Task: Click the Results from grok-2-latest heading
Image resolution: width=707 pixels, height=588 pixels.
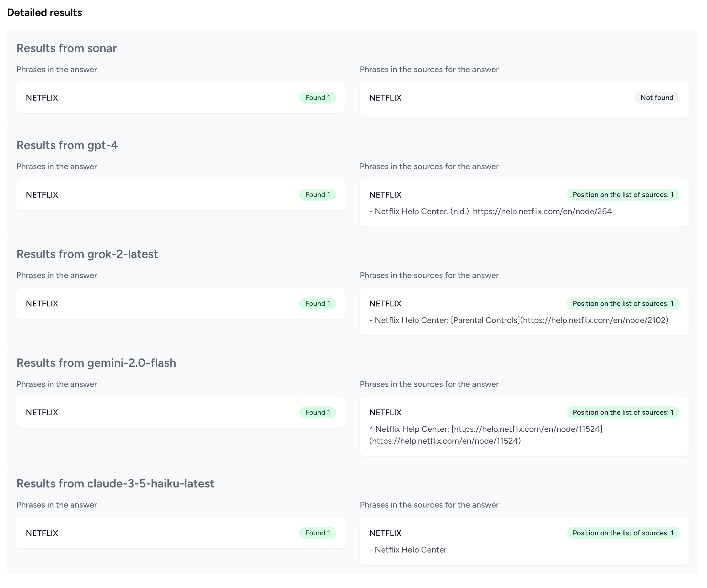Action: click(x=87, y=254)
